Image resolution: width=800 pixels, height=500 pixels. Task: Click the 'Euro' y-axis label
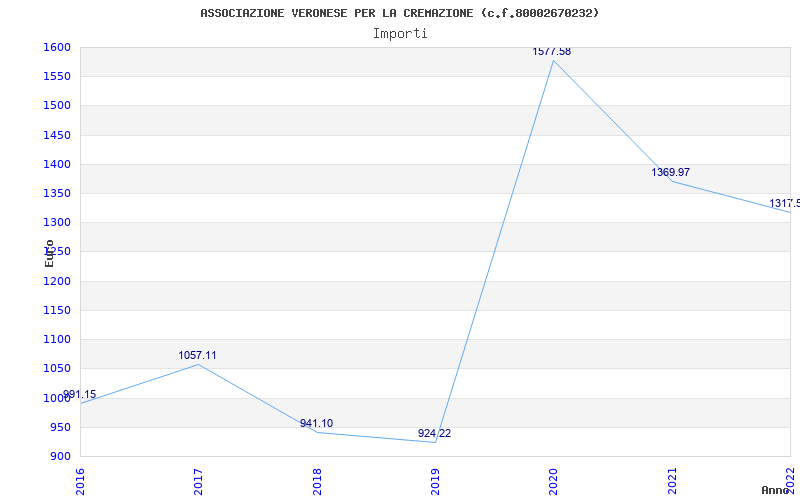point(49,253)
